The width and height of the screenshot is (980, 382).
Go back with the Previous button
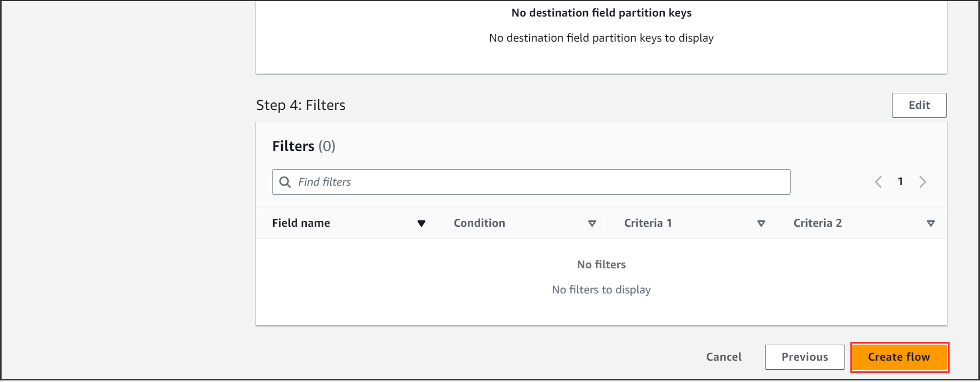coord(804,357)
